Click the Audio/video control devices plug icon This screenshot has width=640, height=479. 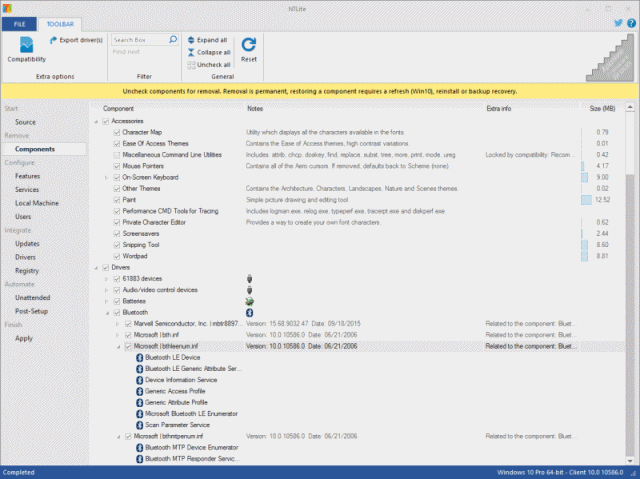point(249,290)
